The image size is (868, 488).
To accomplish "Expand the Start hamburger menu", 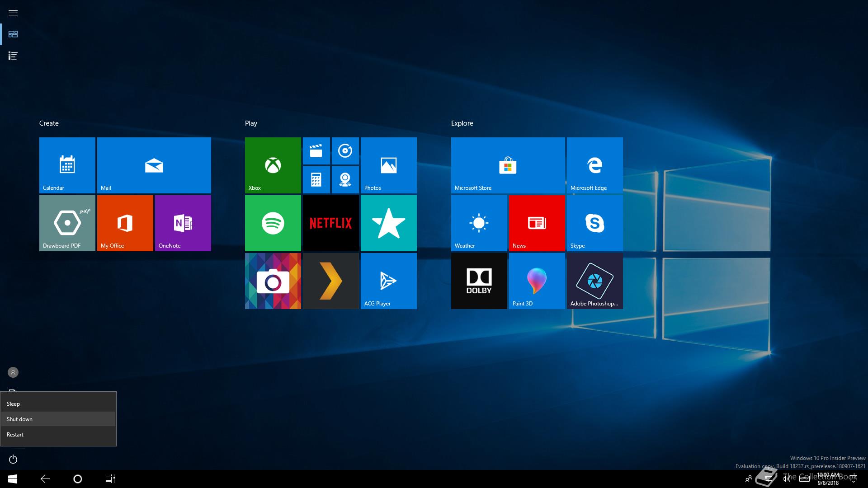I will (x=13, y=13).
